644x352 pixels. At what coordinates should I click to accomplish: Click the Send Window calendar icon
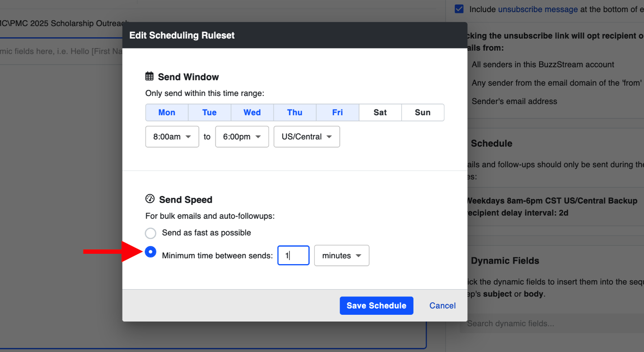coord(149,76)
